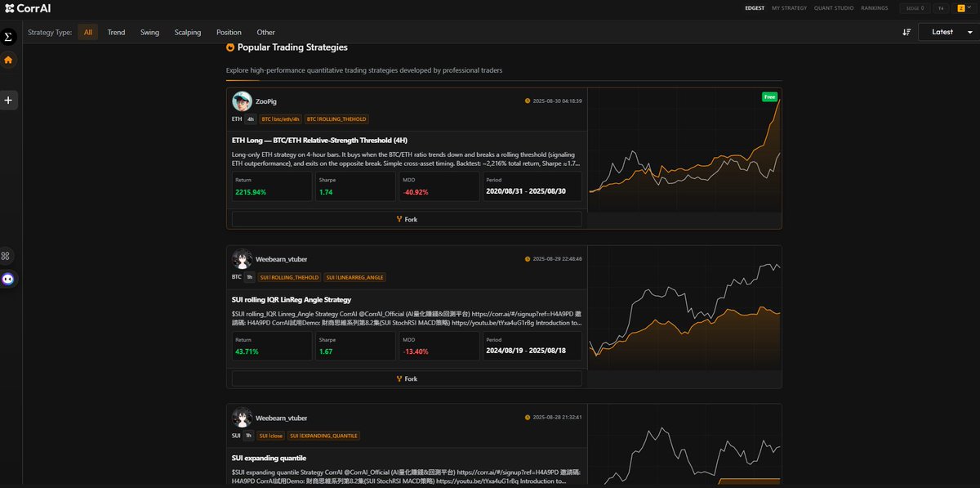Click the Sharpe 1.74 value
Viewport: 980px width, 488px height.
coord(326,192)
